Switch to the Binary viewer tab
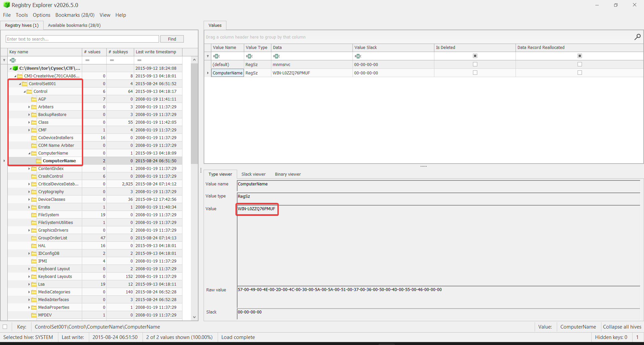 pos(288,174)
